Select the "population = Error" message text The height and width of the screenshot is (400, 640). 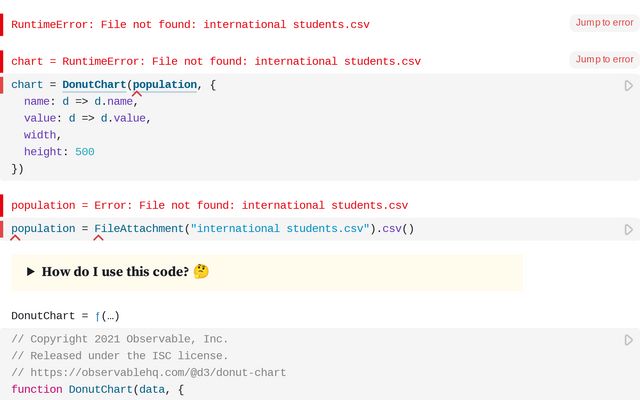[210, 205]
